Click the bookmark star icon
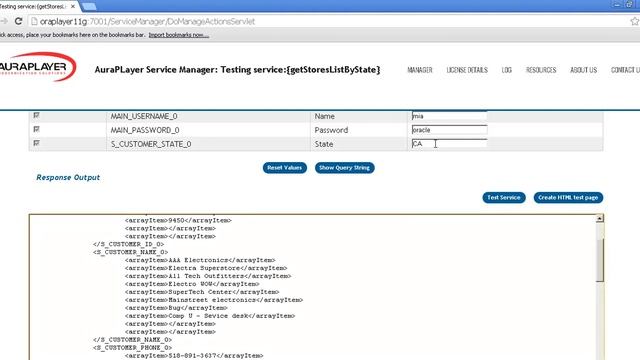The image size is (640, 360). click(635, 21)
